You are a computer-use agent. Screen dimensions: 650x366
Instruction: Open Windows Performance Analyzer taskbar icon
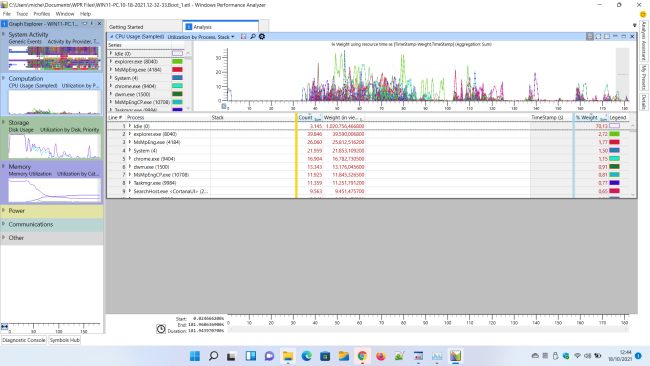coord(456,356)
